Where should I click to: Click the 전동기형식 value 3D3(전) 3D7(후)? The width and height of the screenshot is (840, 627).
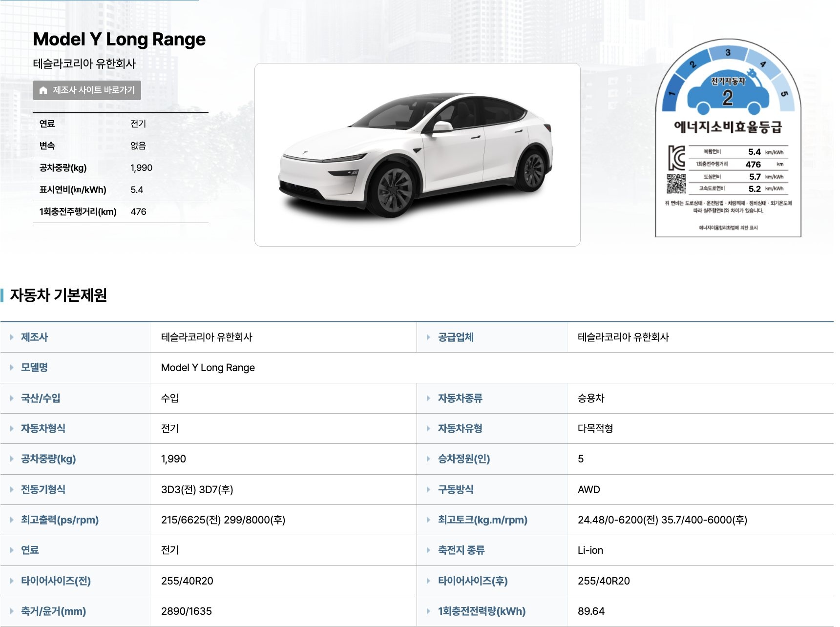(197, 489)
